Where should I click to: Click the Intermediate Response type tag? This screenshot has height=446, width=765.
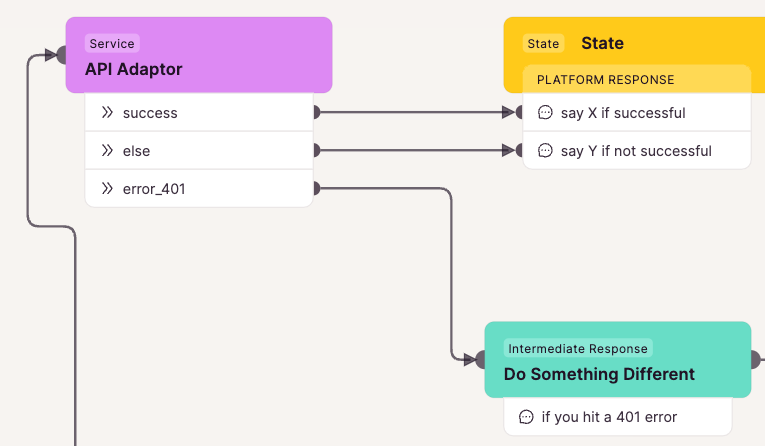(x=578, y=348)
